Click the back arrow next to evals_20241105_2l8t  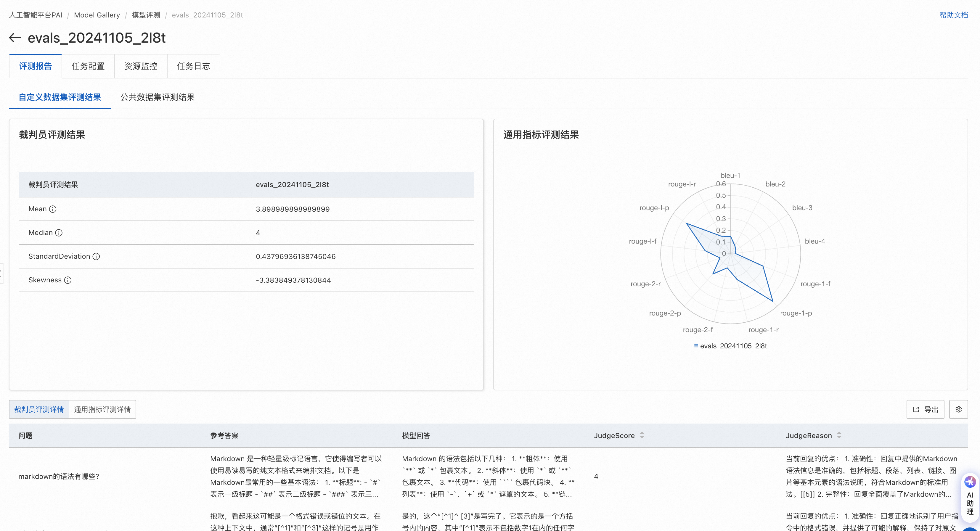pos(15,38)
